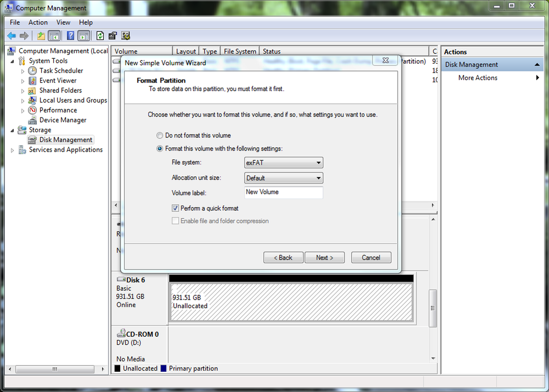The image size is (549, 392).
Task: Select the 931.51 GB Unallocated space block
Action: (x=291, y=302)
